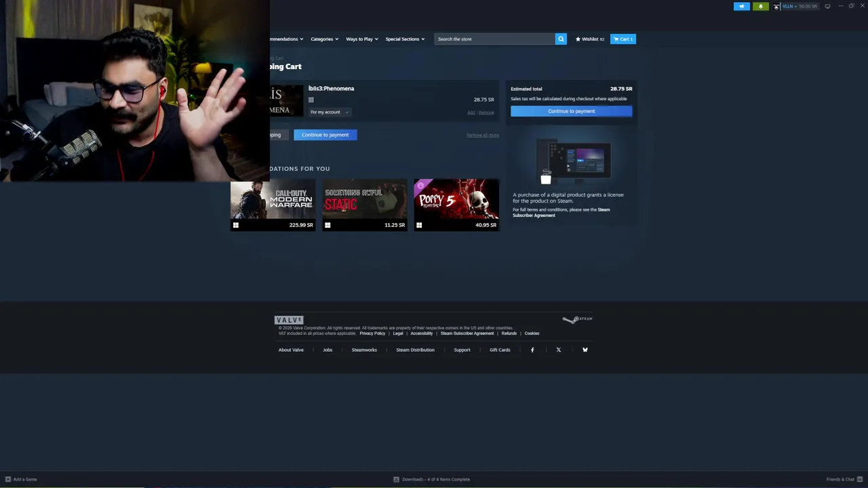
Task: Click the Estimated total 28.75 SR amount
Action: (x=621, y=89)
